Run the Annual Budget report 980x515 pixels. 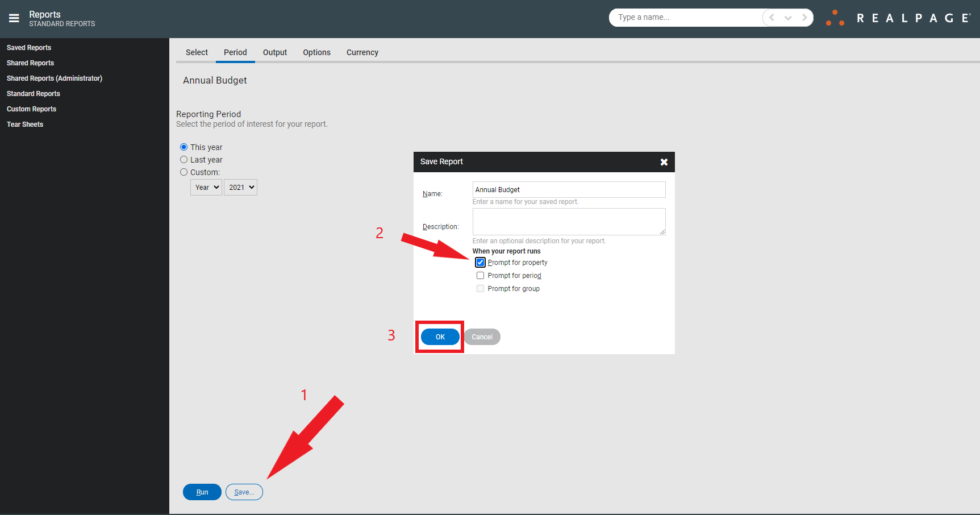coord(202,492)
